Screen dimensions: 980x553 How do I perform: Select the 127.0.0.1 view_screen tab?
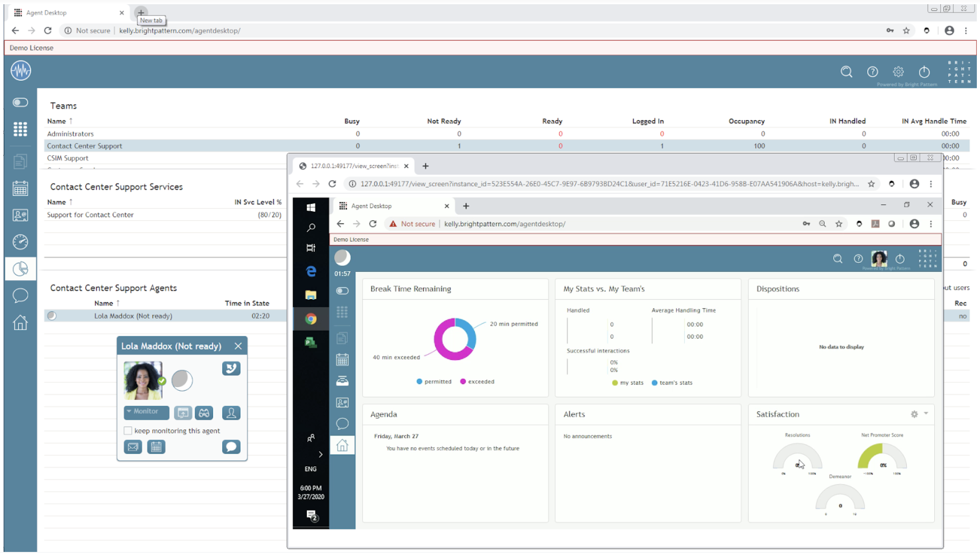pyautogui.click(x=354, y=166)
